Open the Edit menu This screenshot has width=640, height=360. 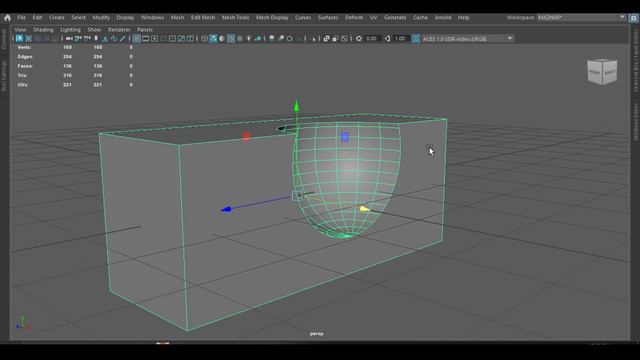37,18
